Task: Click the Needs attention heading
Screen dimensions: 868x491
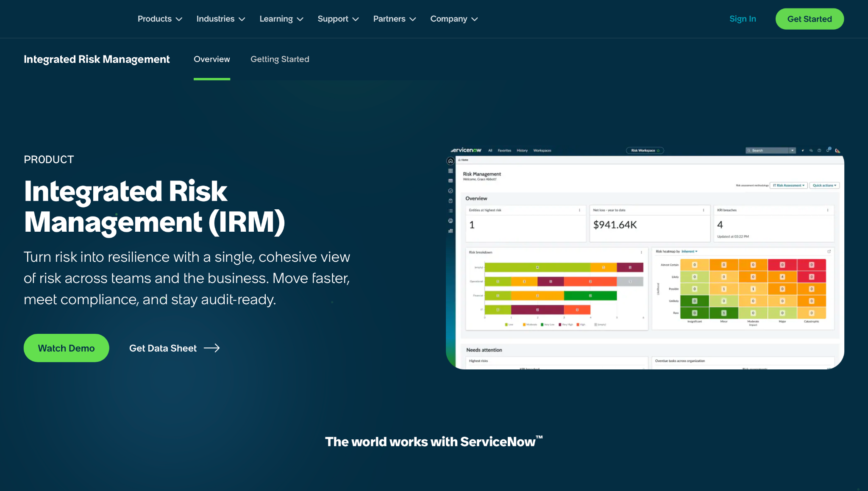Action: click(x=484, y=350)
